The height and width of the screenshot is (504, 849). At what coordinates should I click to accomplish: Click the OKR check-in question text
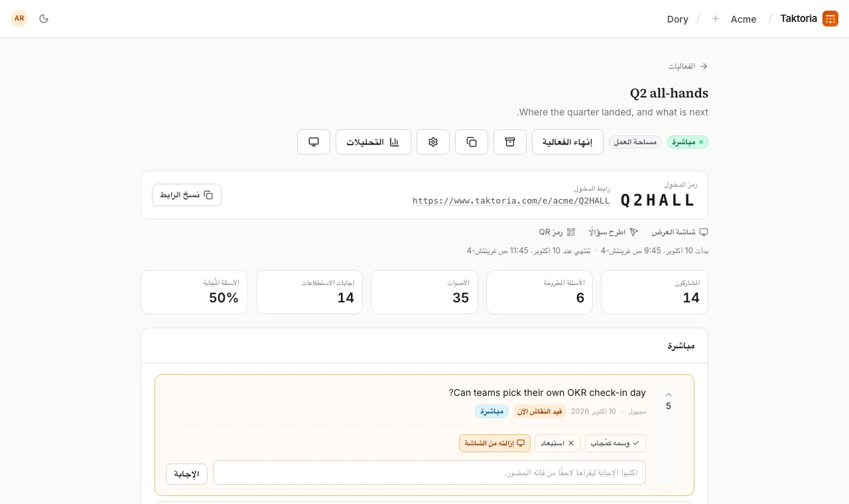547,393
